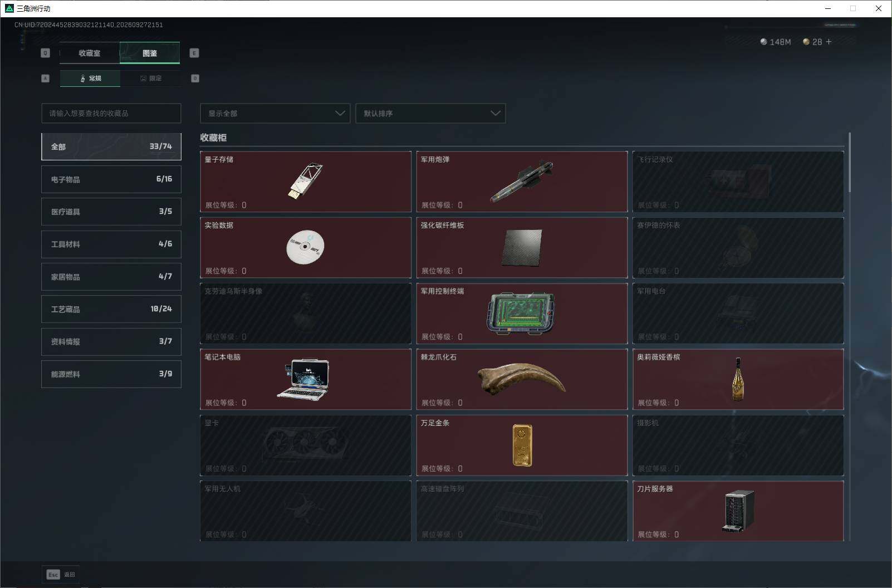Filter by 工具材料 category

[111, 244]
